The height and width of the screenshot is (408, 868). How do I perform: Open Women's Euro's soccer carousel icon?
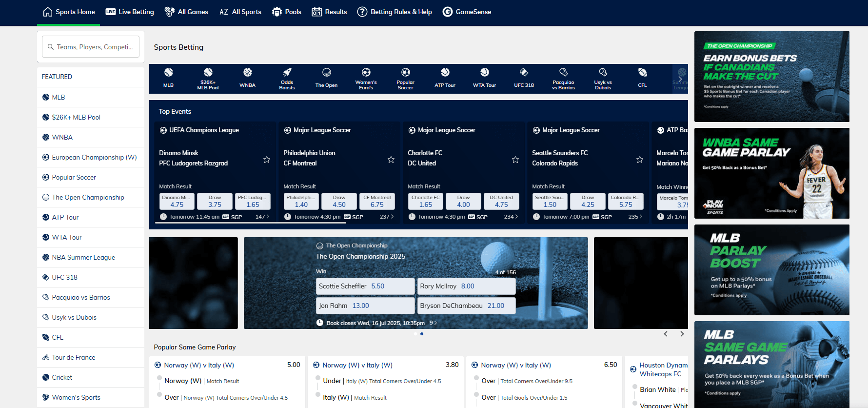(366, 72)
